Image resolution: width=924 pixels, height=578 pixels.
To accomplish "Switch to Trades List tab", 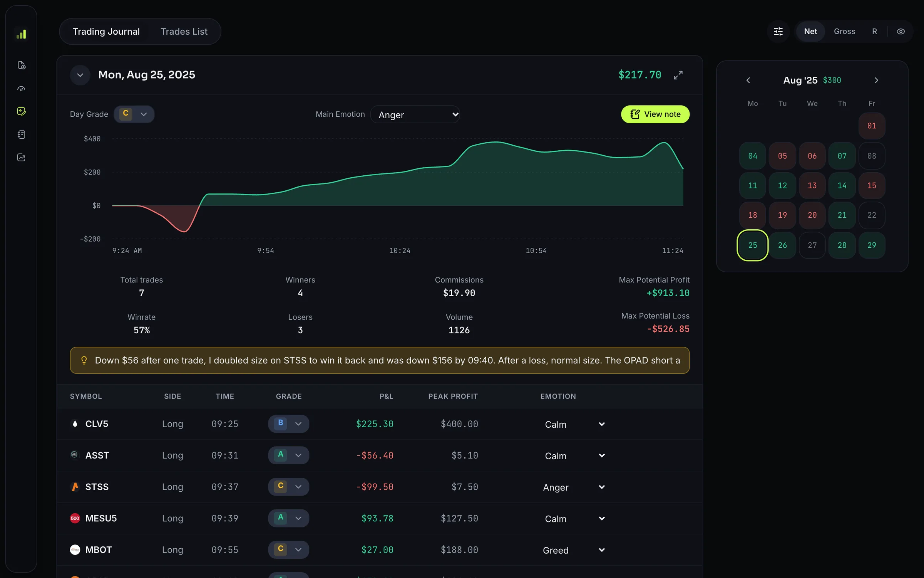I will pyautogui.click(x=184, y=32).
